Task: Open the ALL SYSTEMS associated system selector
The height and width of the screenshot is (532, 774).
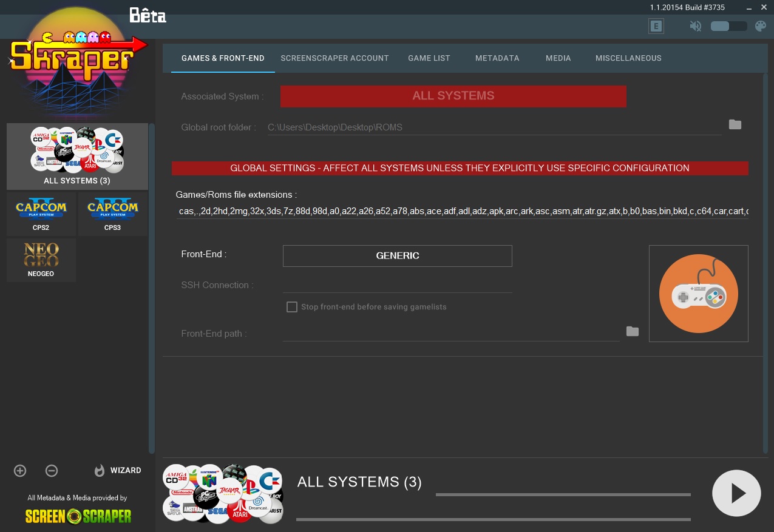Action: pos(453,96)
